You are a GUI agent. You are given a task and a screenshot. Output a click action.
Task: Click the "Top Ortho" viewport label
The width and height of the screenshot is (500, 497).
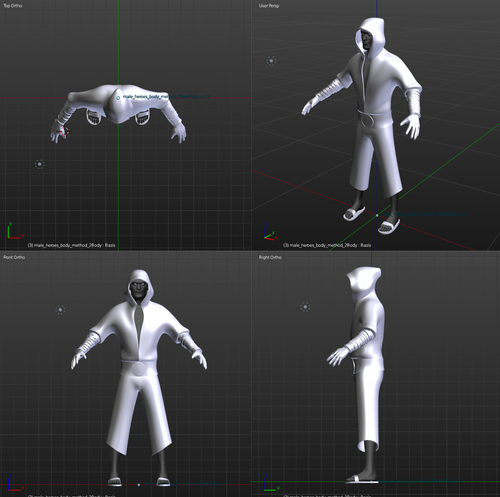point(13,6)
